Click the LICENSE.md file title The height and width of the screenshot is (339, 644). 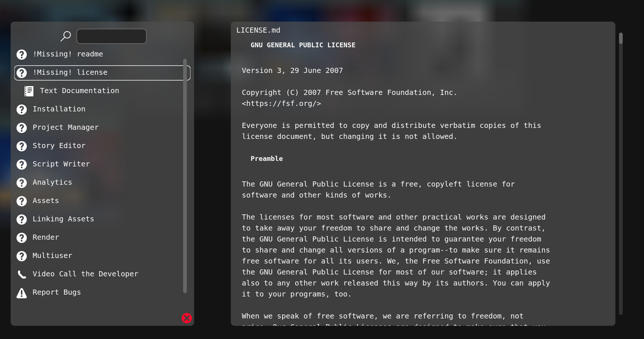[258, 30]
